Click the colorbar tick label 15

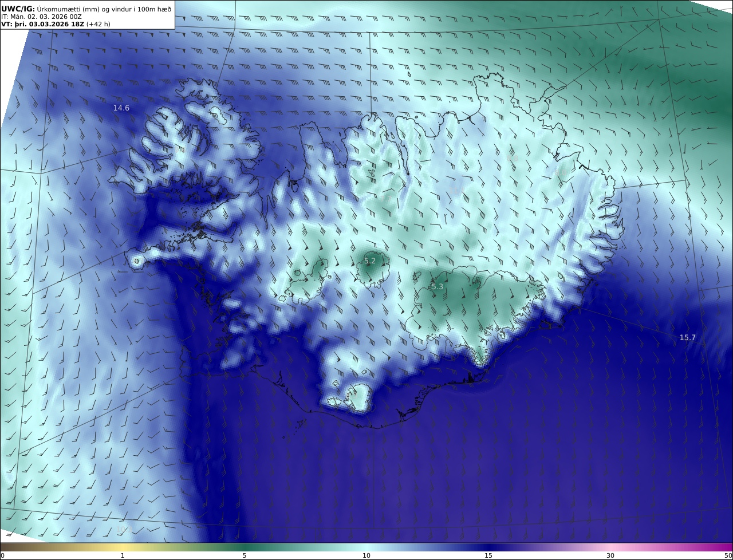(x=488, y=555)
